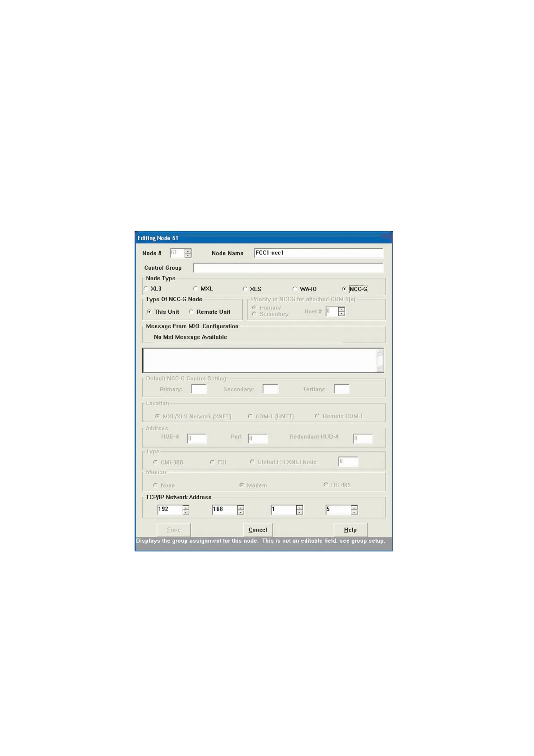Decrease first IP octet with down arrow
The image size is (534, 756).
pyautogui.click(x=186, y=512)
